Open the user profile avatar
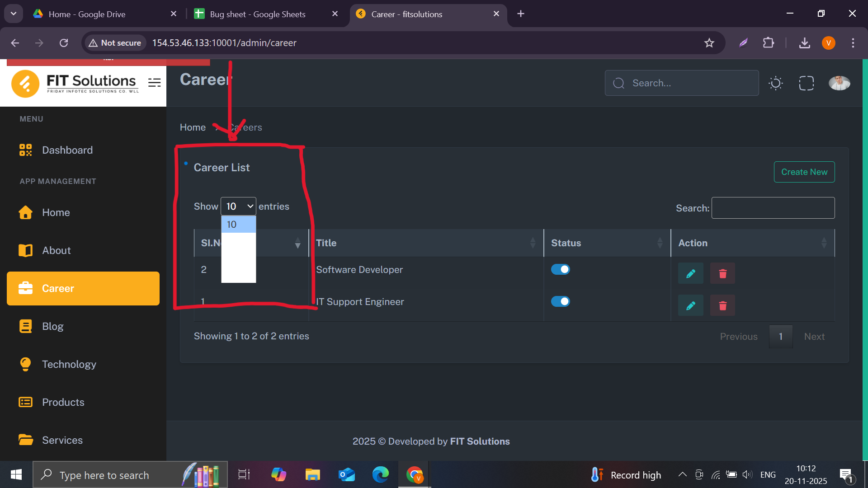Viewport: 868px width, 488px height. (839, 83)
